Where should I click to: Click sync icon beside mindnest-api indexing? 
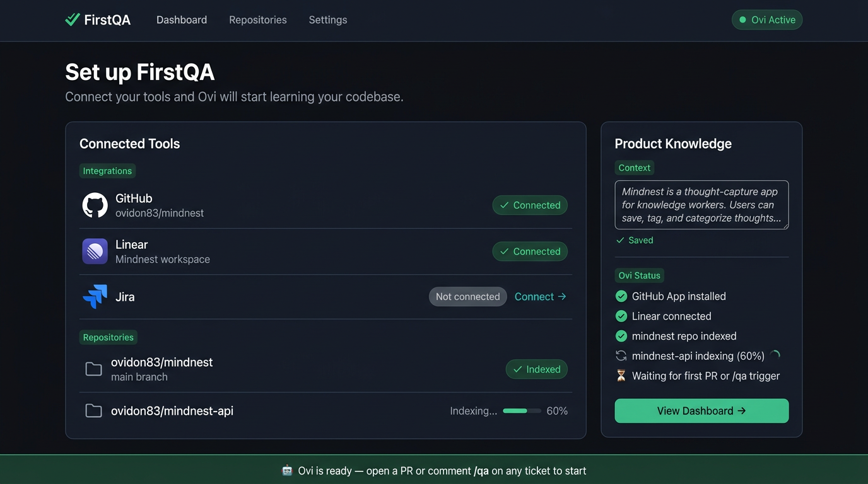(x=621, y=356)
